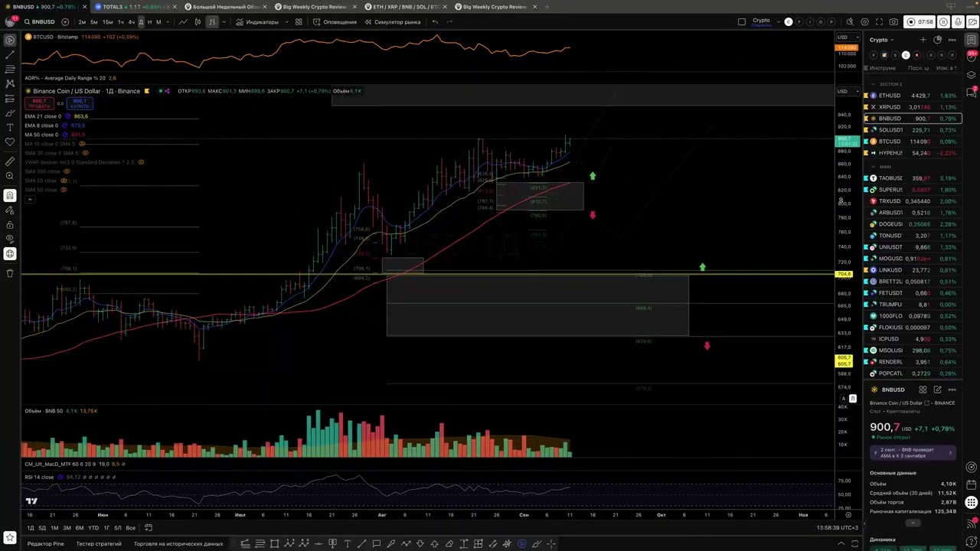
Task: Toggle auto scale A button on price axis
Action: (x=844, y=399)
